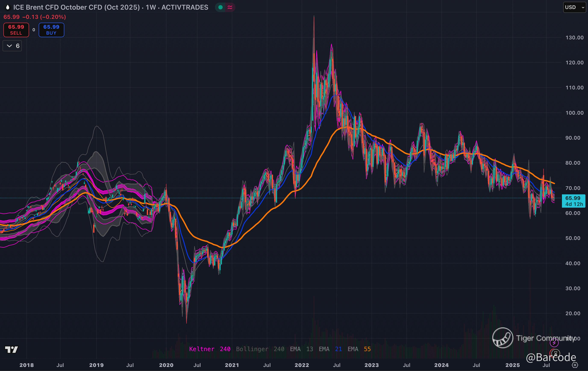Click the pink data-mode wave icon

(230, 7)
